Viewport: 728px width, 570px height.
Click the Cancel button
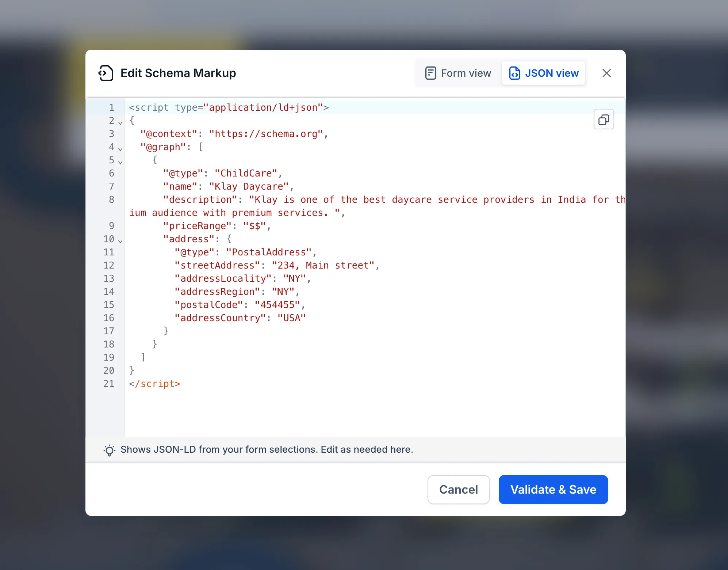459,490
